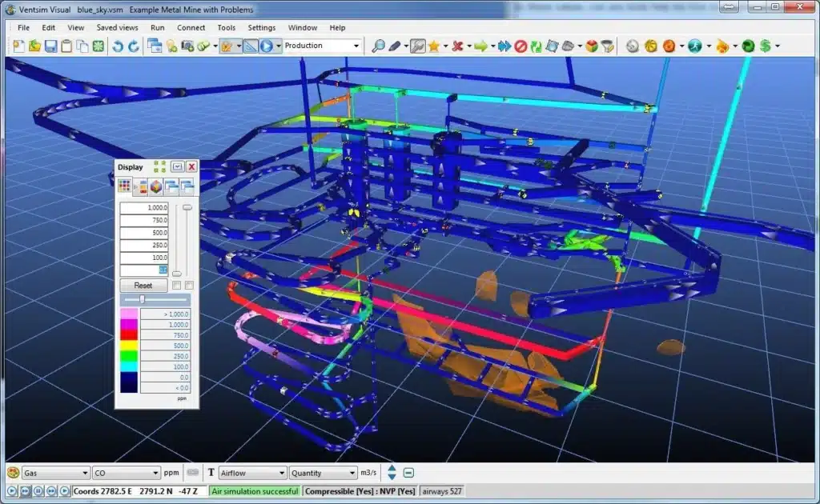The image size is (820, 504).
Task: Click the red 750.0 color swatch
Action: click(128, 336)
